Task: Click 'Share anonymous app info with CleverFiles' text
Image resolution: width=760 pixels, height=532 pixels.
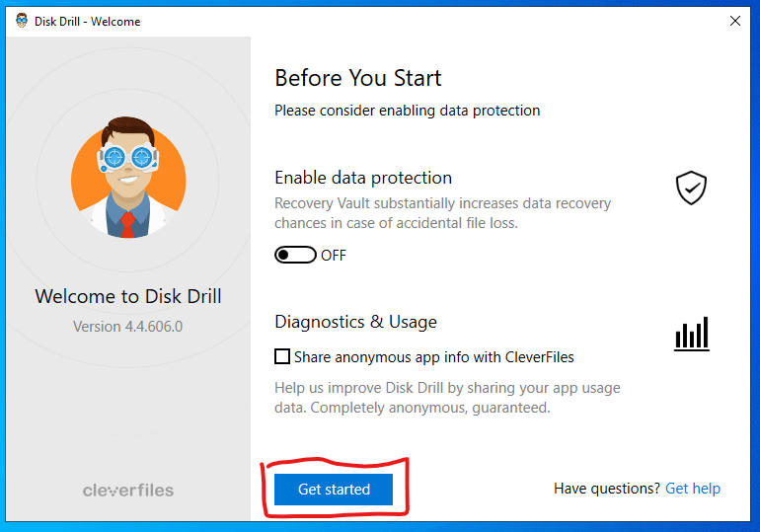Action: (x=434, y=357)
